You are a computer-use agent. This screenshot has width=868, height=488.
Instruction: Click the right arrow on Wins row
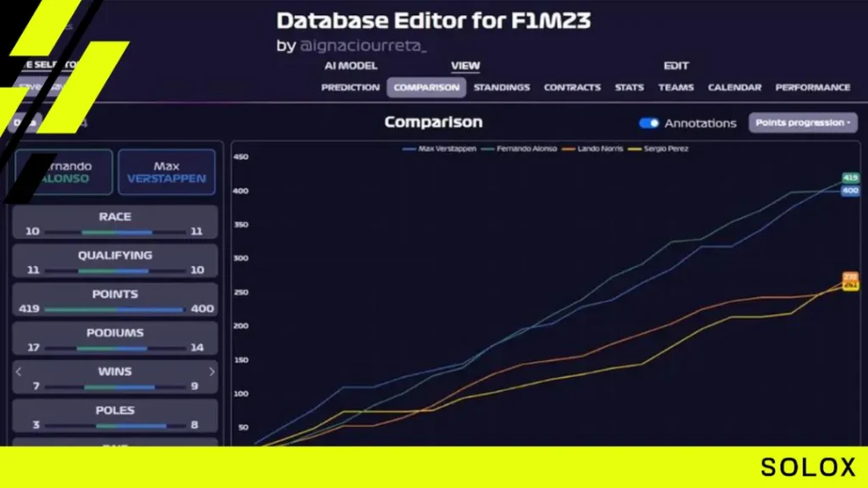[211, 372]
